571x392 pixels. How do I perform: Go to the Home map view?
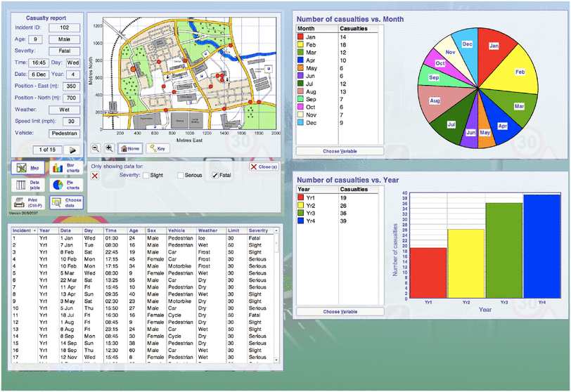[129, 148]
